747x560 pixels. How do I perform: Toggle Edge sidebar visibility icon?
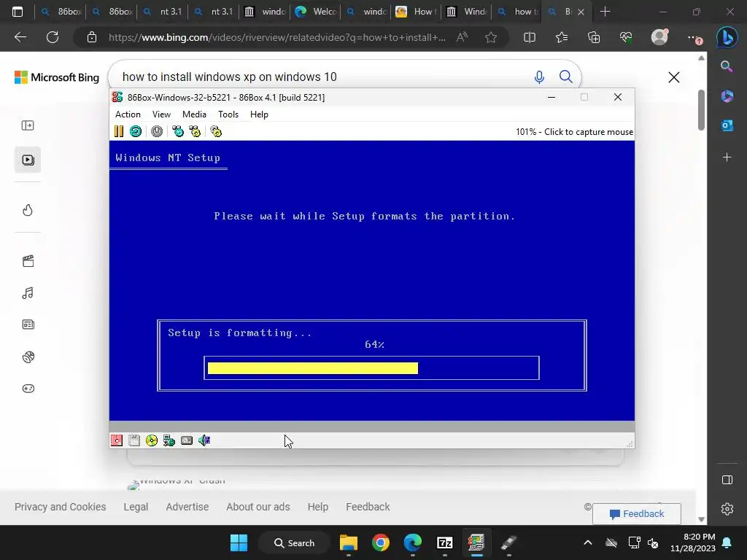(x=727, y=480)
